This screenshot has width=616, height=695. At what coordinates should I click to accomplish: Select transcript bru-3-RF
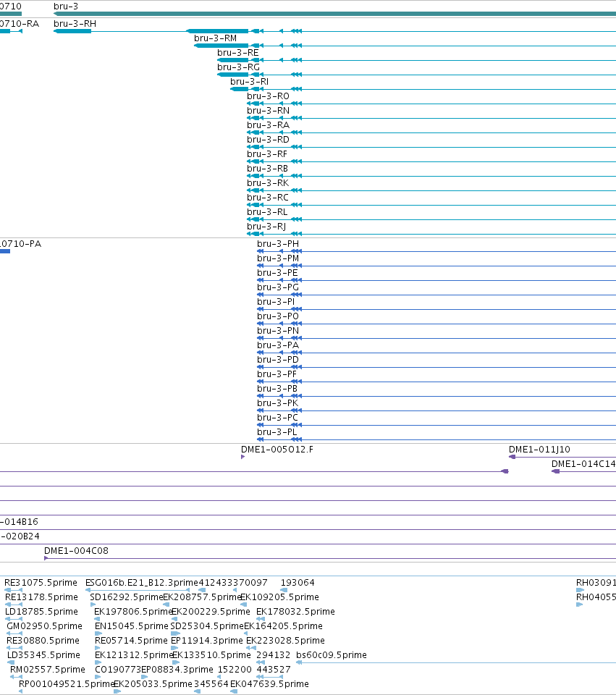pos(267,153)
